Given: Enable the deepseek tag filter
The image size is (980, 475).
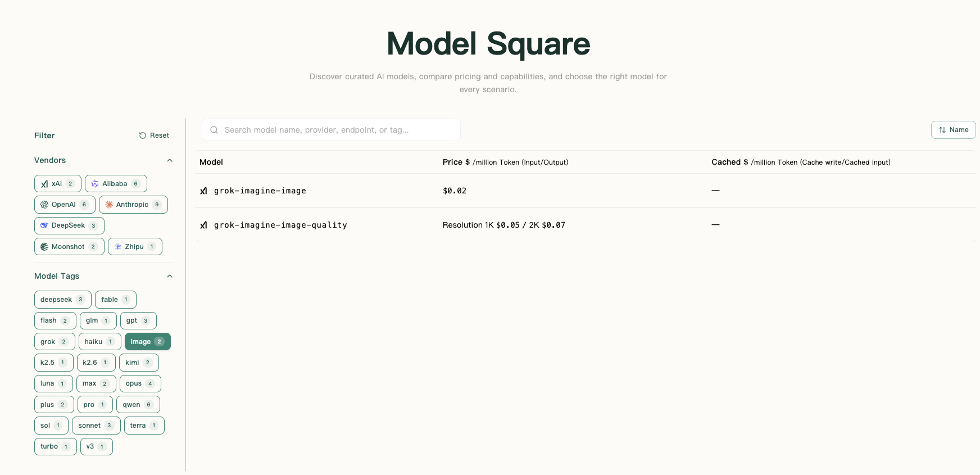Looking at the screenshot, I should (63, 300).
